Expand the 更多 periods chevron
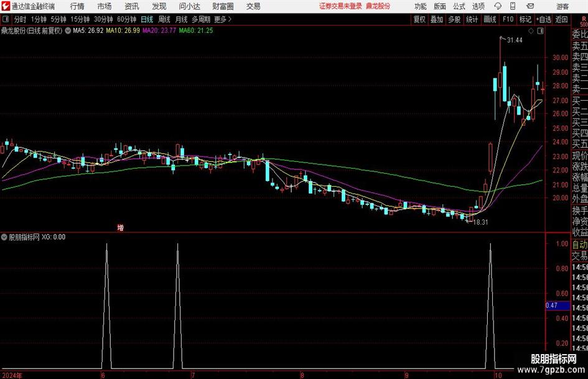Viewport: 588px width, 379px height. pos(230,19)
